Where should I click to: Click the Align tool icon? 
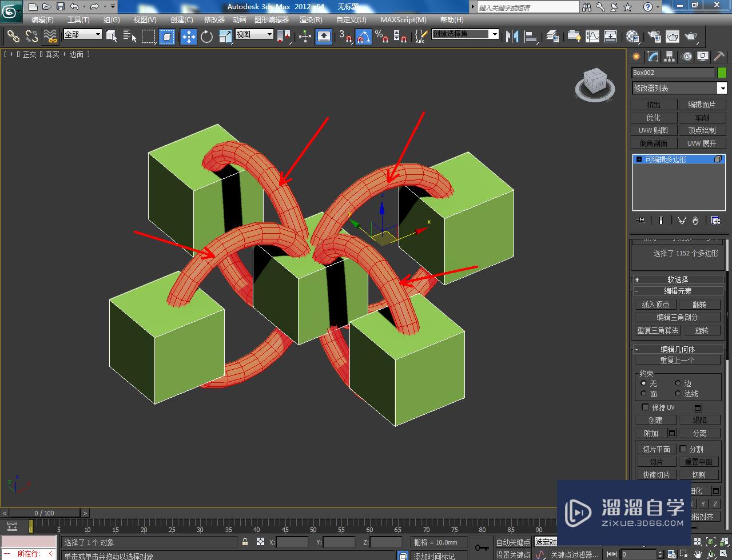point(531,37)
